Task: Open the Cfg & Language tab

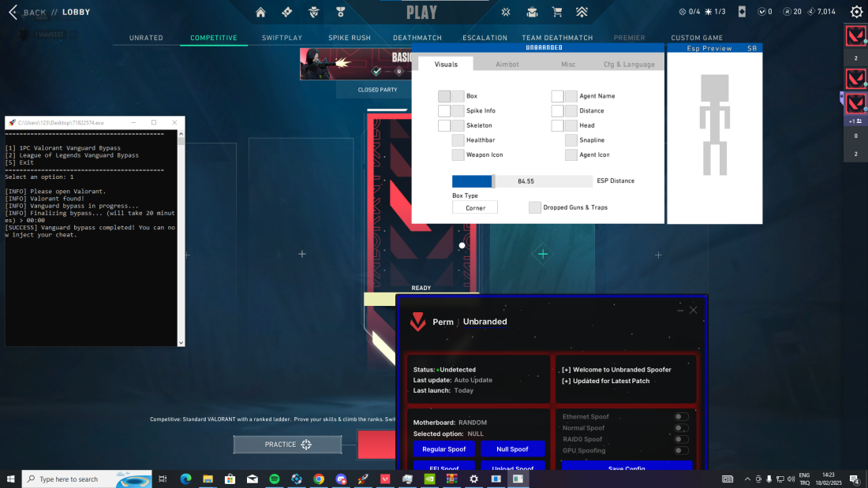Action: coord(629,64)
